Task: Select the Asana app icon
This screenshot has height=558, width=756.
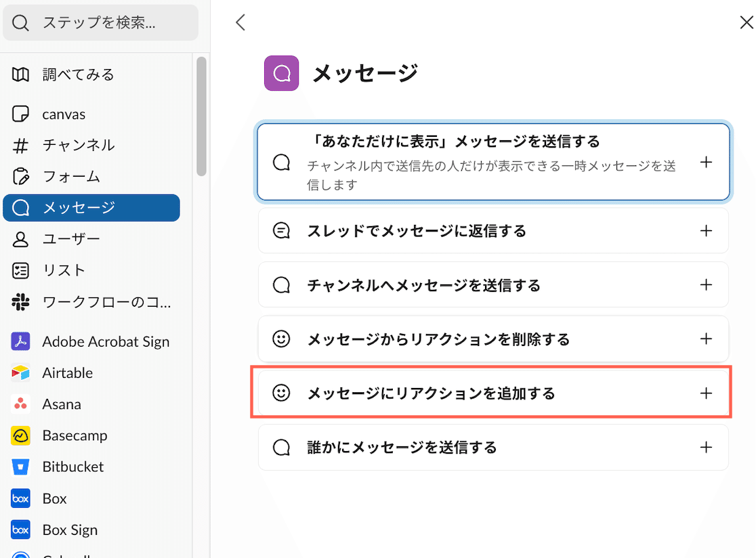Action: (x=20, y=404)
